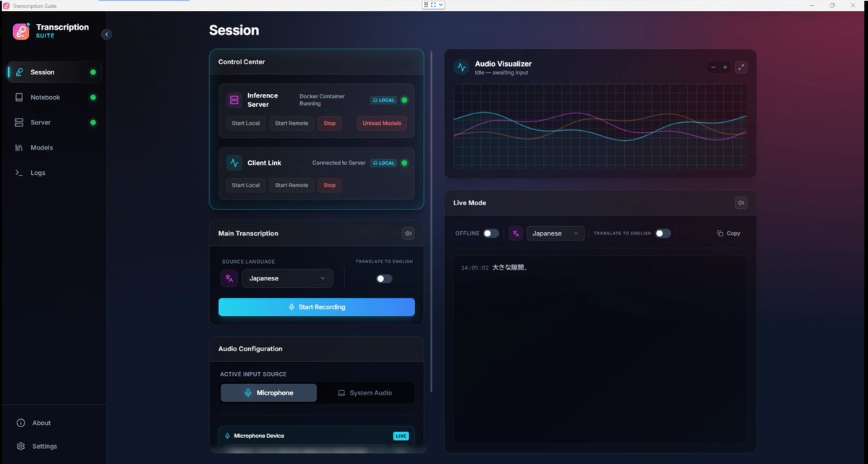Click the Main Transcription speaker icon
Screen dimensions: 868x464
pos(409,233)
